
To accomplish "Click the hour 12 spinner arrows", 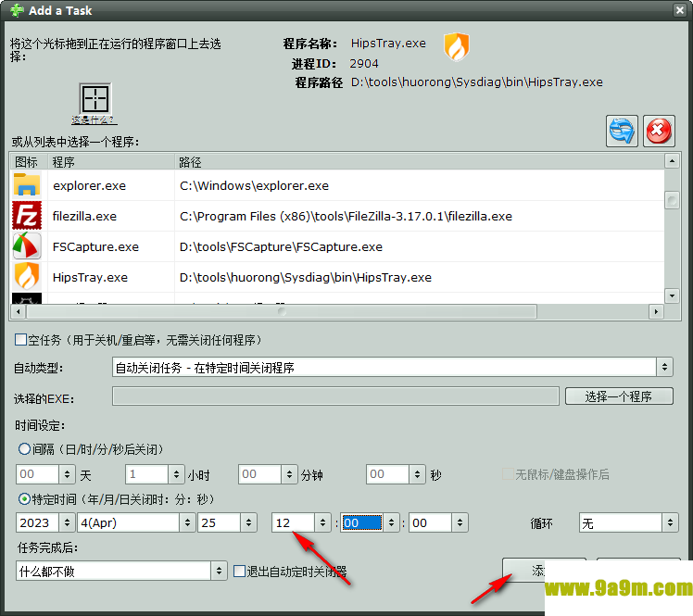I will pos(322,522).
